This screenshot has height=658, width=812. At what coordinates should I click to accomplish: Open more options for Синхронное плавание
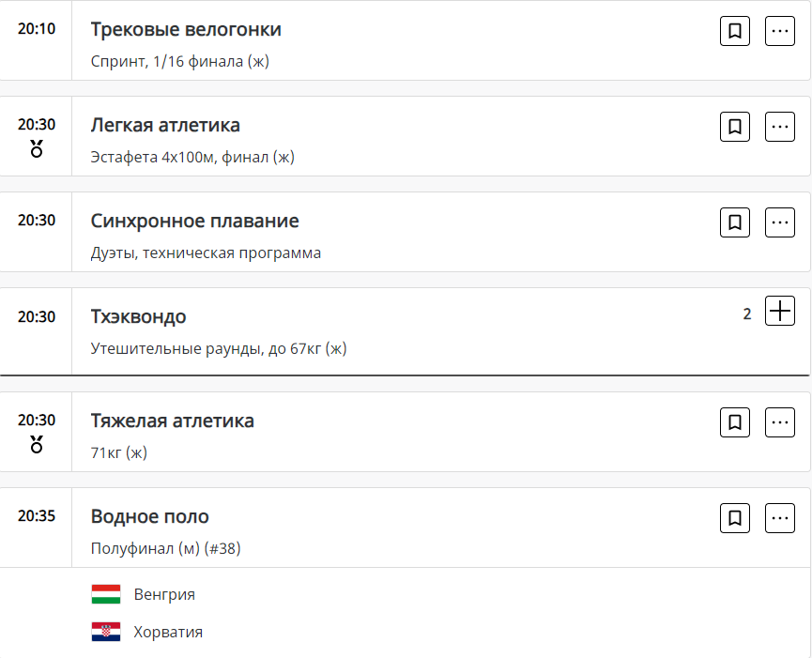point(780,222)
